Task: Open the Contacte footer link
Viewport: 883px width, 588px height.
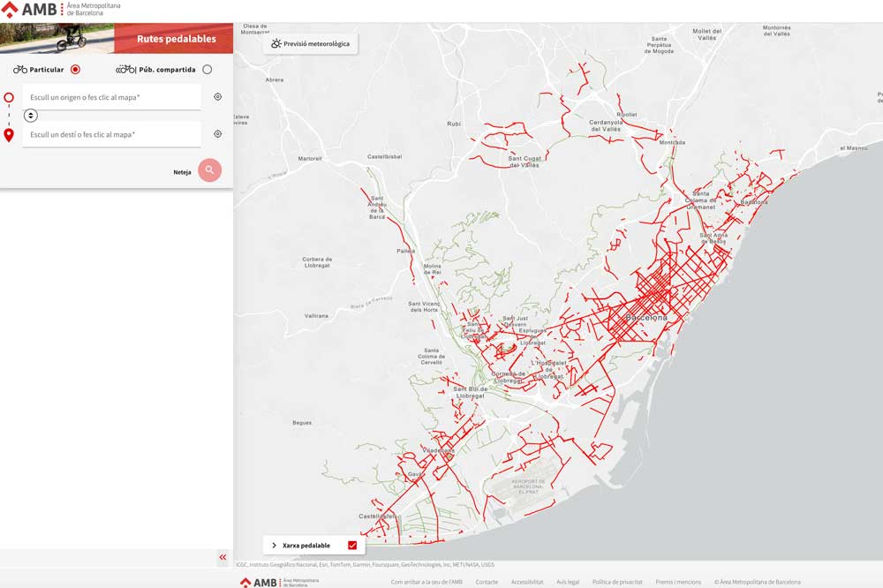Action: pos(487,582)
